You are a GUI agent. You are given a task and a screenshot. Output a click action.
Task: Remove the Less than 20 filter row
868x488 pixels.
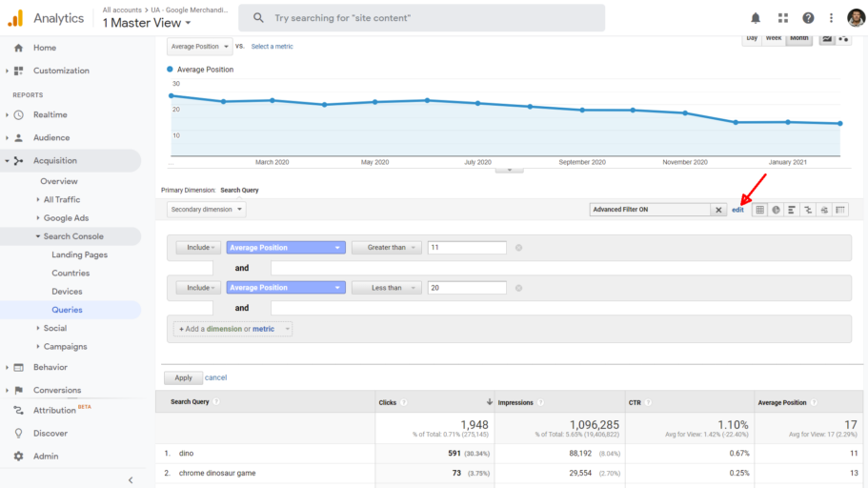[518, 288]
